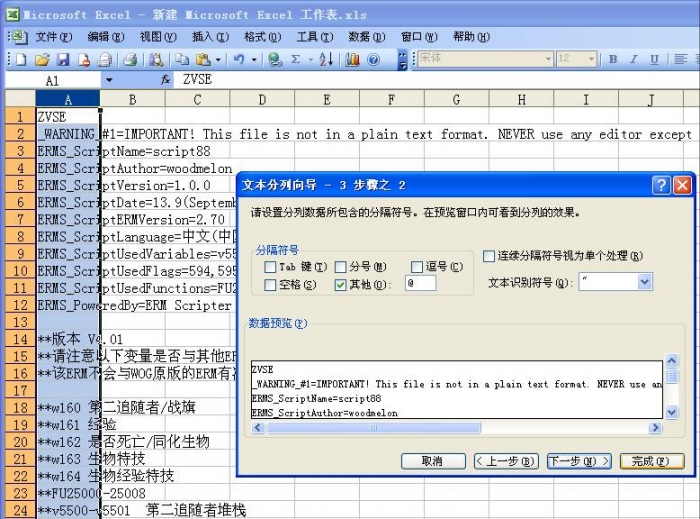Expand the Undo history dropdown arrow
The height and width of the screenshot is (519, 700).
point(254,59)
